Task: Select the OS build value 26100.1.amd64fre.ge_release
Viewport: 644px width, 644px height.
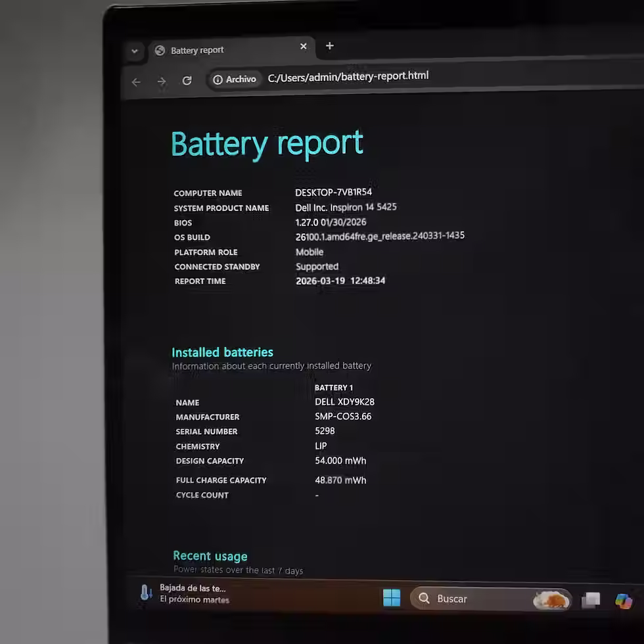Action: [380, 236]
